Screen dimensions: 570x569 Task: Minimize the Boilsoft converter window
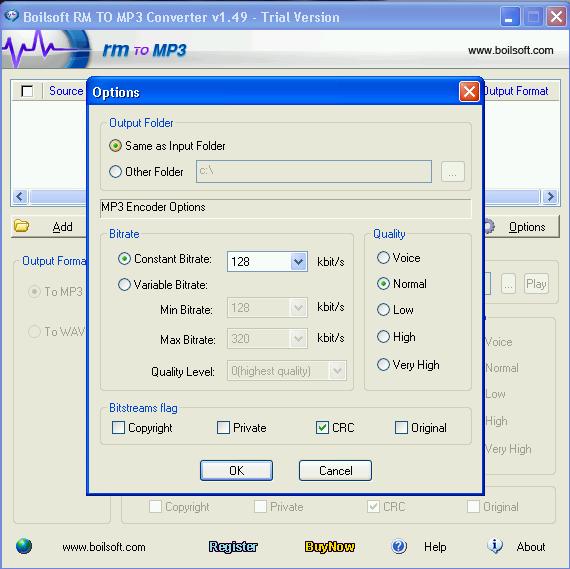click(x=509, y=17)
